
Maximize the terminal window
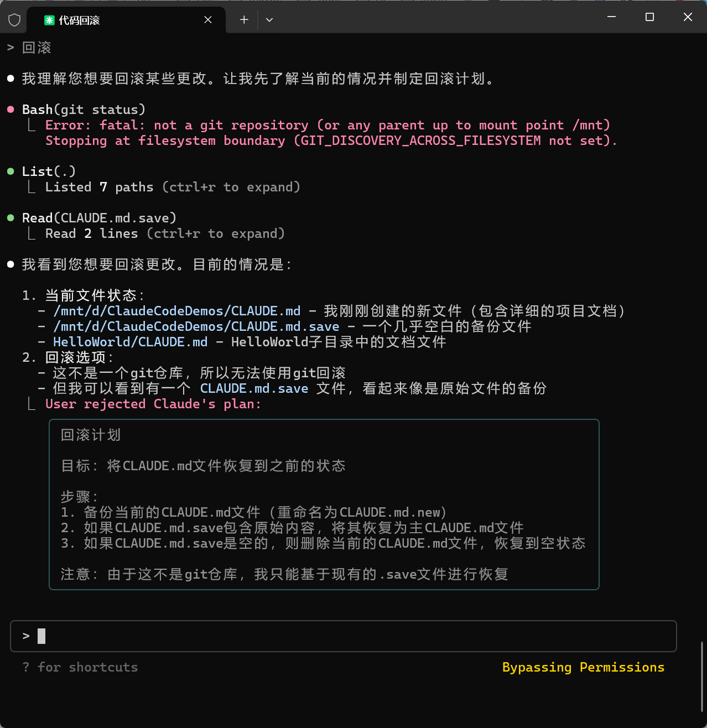pyautogui.click(x=649, y=17)
